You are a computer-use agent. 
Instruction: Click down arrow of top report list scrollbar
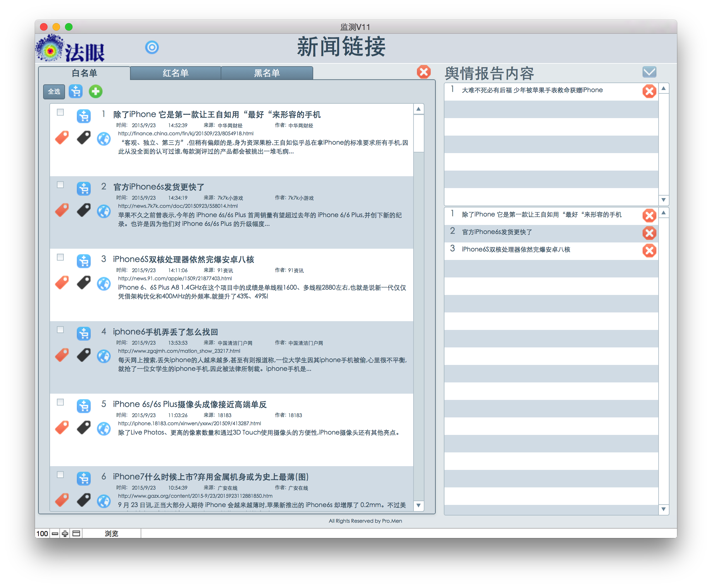click(664, 200)
